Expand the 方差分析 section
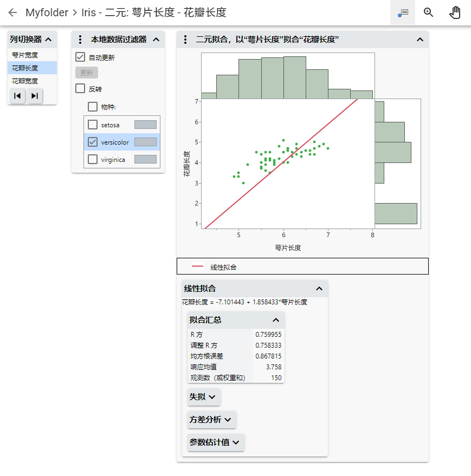 point(211,420)
